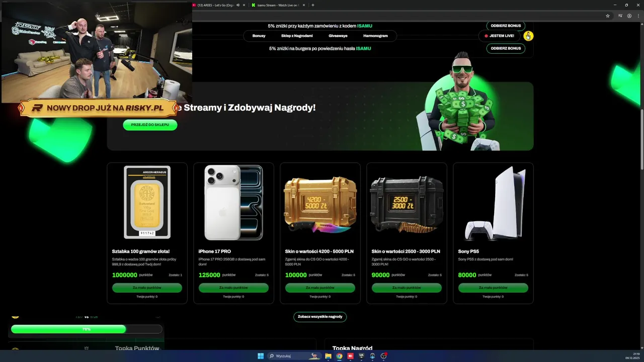The image size is (644, 362).
Task: Open Sklep z Nagrodami menu item
Action: [x=297, y=36]
